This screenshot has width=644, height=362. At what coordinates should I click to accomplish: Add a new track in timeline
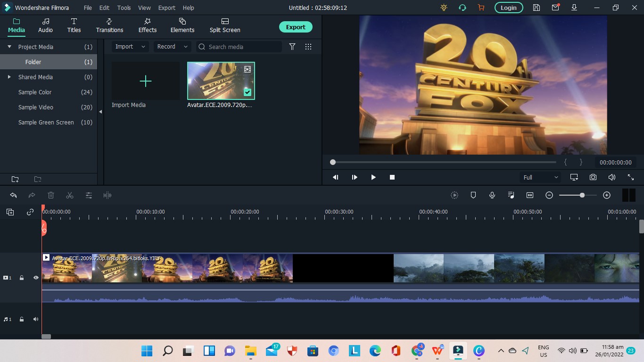click(x=10, y=212)
